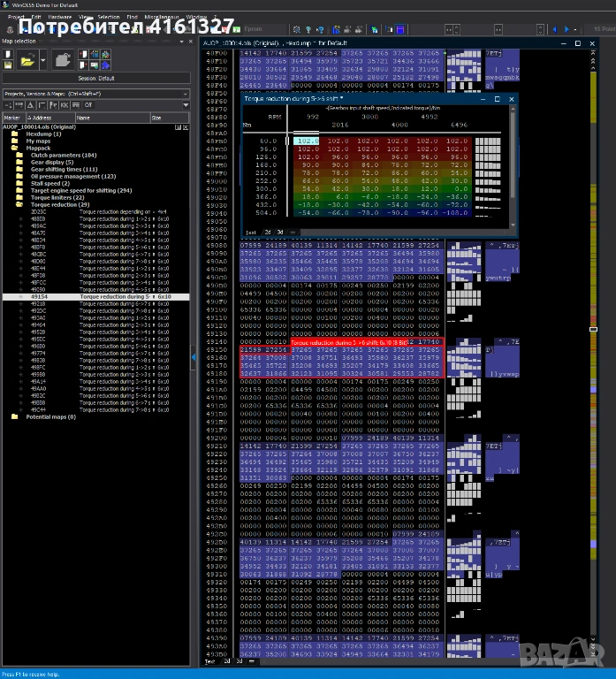Click the KK filter icon in map list
616x679 pixels.
pos(63,104)
